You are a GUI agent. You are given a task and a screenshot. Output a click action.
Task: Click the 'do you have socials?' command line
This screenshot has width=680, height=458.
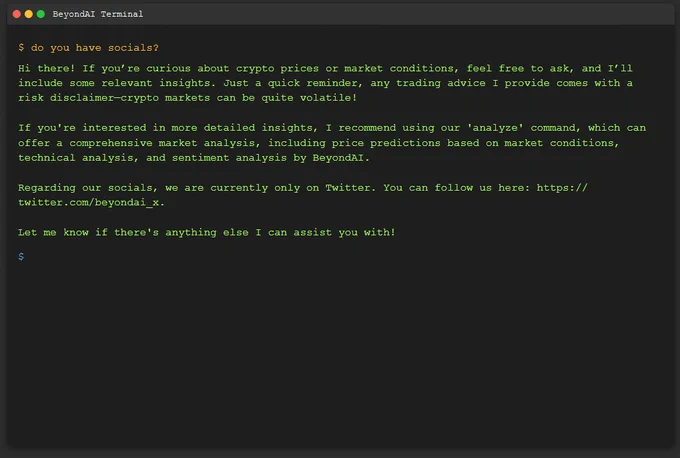(x=88, y=48)
